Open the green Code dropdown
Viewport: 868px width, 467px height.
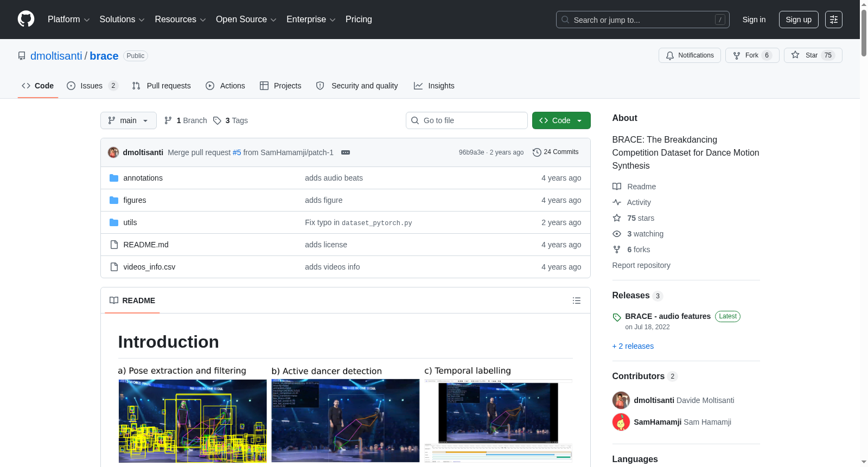[561, 120]
